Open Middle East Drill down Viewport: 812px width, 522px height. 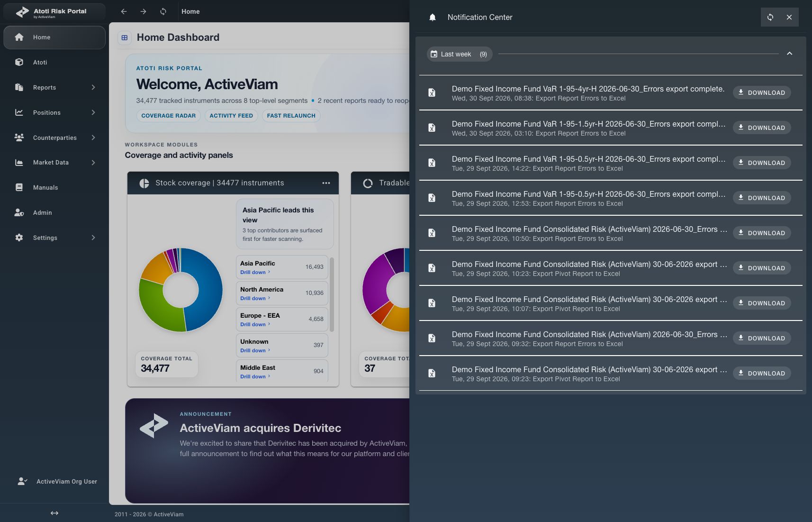(x=255, y=376)
